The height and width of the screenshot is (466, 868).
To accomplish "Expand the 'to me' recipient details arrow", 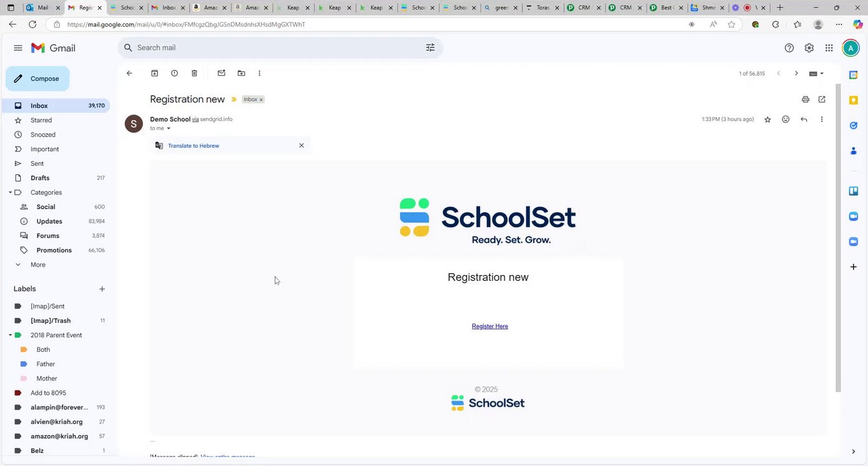I will tap(168, 128).
